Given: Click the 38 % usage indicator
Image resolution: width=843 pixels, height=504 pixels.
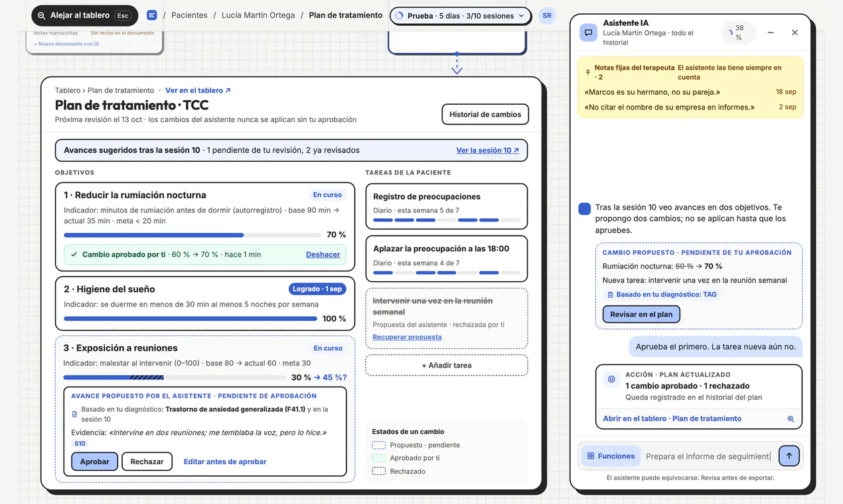Looking at the screenshot, I should point(739,32).
